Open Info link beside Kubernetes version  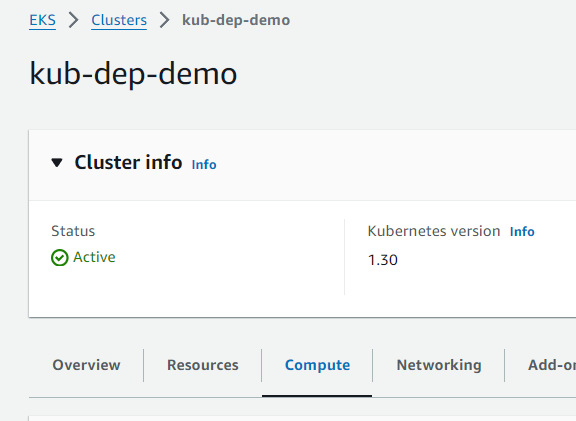(x=522, y=232)
